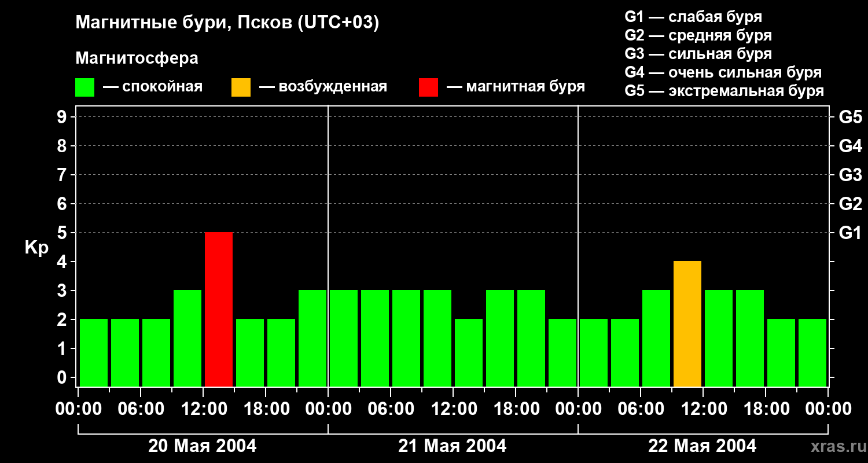Pick the last green bar of 22 Мая

coord(812,352)
